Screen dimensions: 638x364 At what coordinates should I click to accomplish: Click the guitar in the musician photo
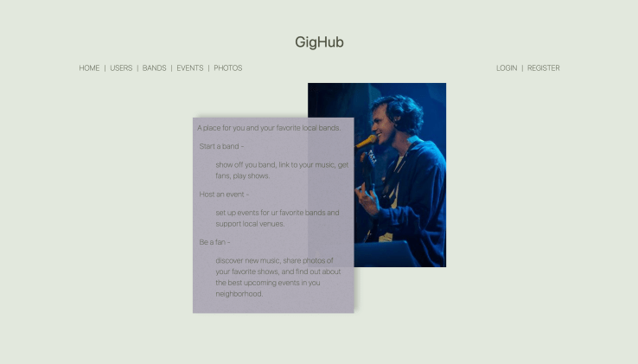pyautogui.click(x=368, y=173)
